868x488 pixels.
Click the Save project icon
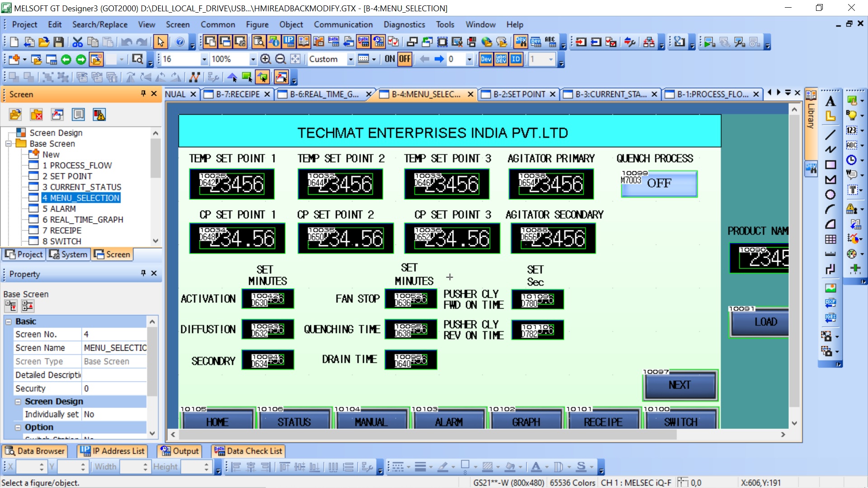[58, 42]
